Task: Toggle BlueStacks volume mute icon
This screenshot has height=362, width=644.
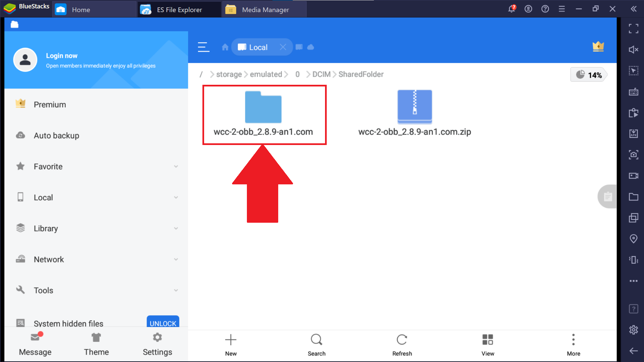Action: point(633,50)
